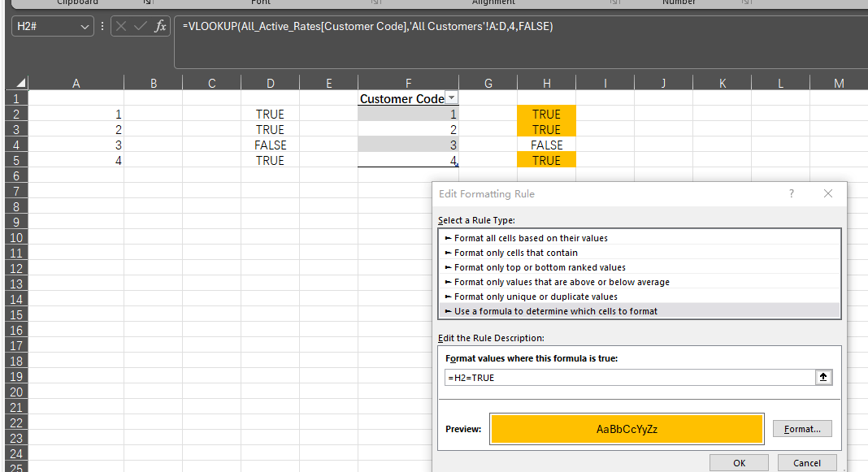Open the Customer Code filter dropdown
This screenshot has height=472, width=868.
(x=452, y=98)
